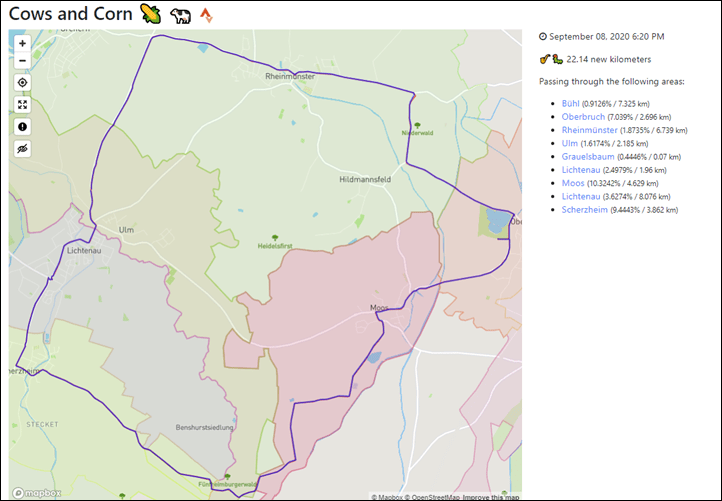Screen dimensions: 722x501
Task: Click Bühl stats '(0.9126% / 7.325 km)'
Action: (616, 104)
